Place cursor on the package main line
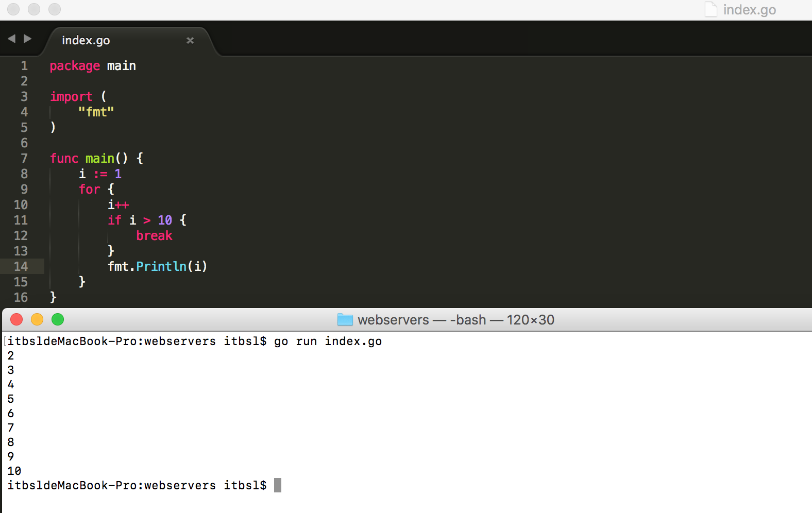 tap(93, 66)
